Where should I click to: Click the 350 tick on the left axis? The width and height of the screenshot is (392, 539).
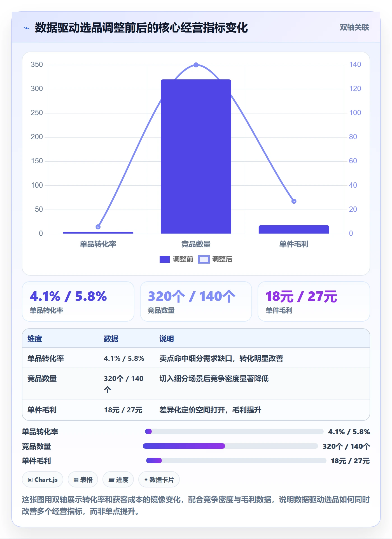pos(37,65)
